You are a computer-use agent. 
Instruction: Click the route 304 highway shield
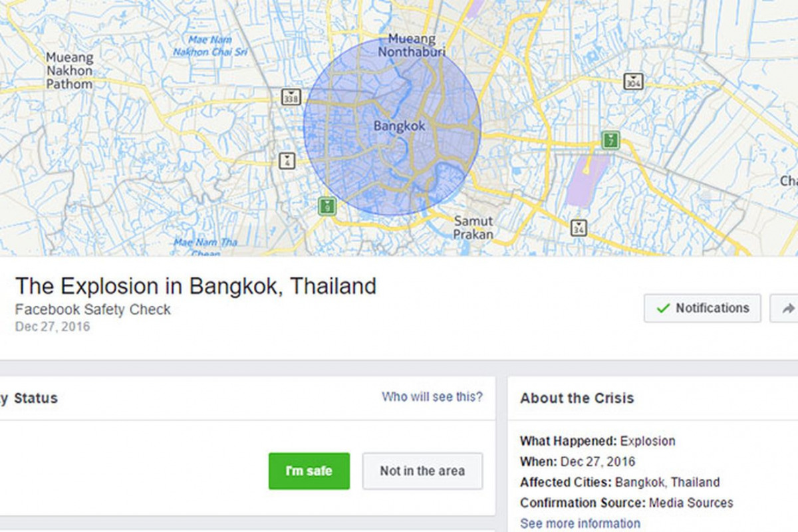coord(634,82)
